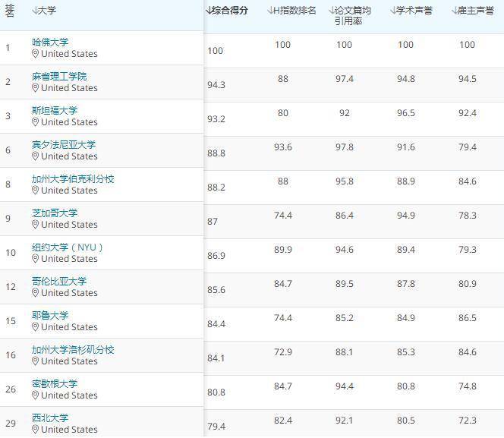Open 耶鲁大学 university link

tap(50, 315)
